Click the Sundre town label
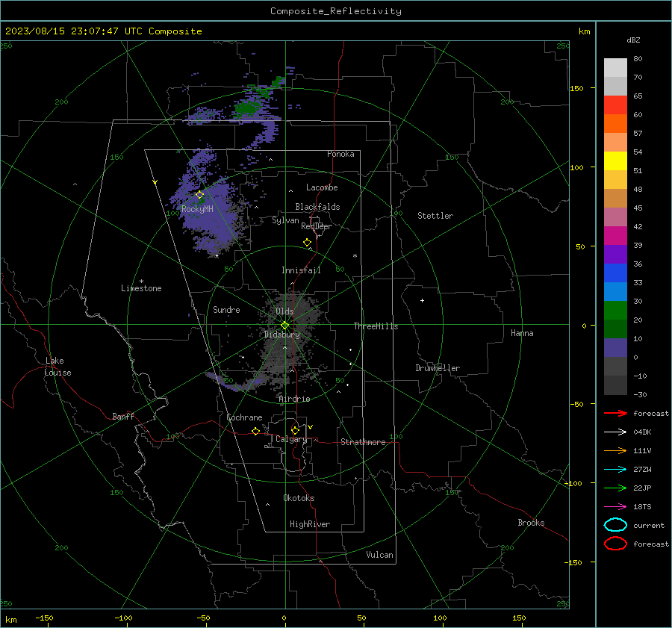The height and width of the screenshot is (628, 672). (226, 310)
